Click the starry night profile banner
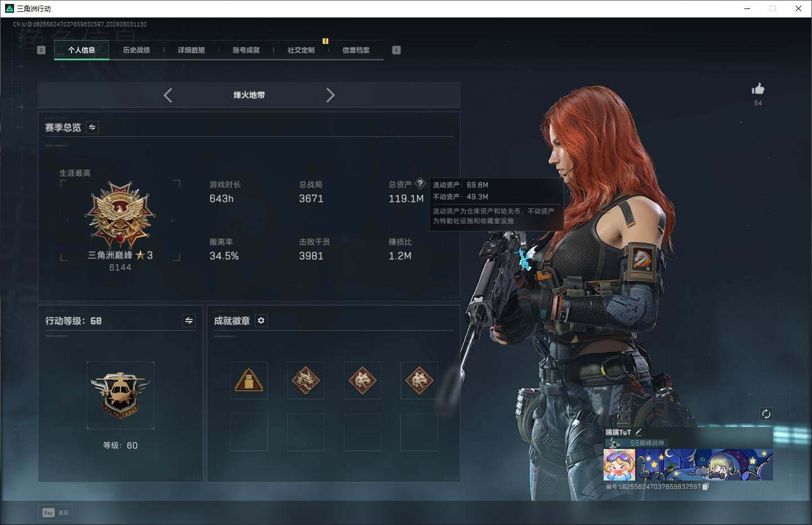812x525 pixels. (x=704, y=465)
